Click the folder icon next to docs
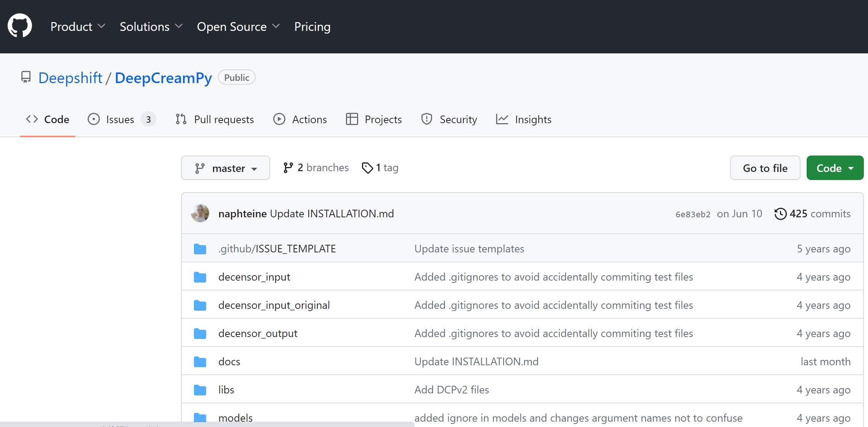The width and height of the screenshot is (868, 427). [x=200, y=362]
